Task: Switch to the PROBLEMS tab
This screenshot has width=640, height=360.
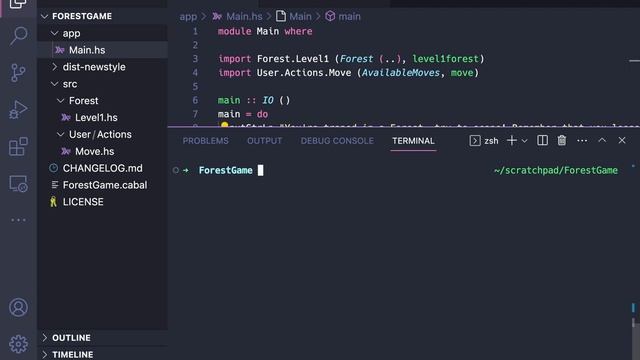Action: coord(205,141)
